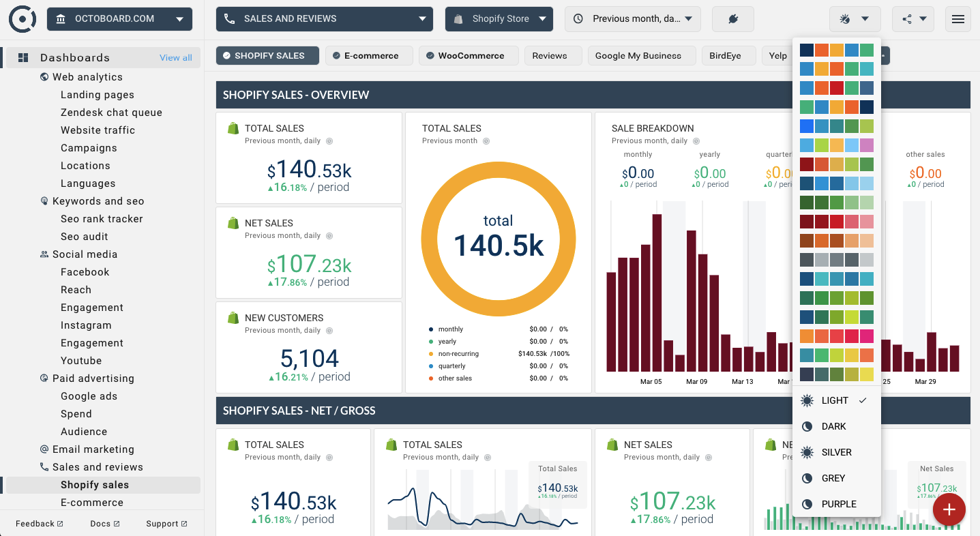Open the share icon dropdown
Image resolution: width=980 pixels, height=536 pixels.
point(913,19)
